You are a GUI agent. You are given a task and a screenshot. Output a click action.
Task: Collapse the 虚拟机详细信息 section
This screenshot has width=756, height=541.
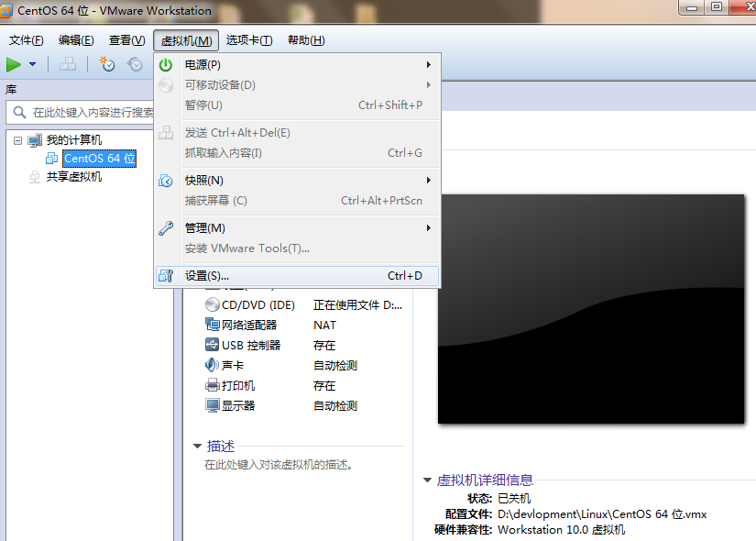click(427, 480)
